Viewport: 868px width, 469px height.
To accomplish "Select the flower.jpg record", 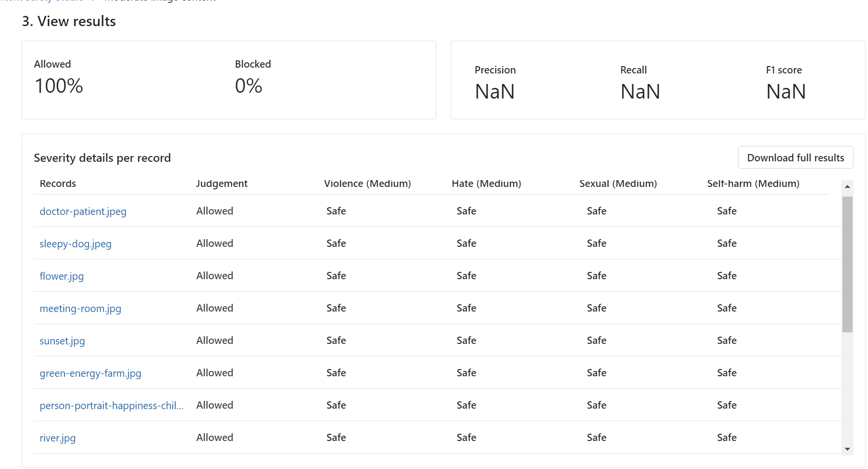I will (x=61, y=276).
